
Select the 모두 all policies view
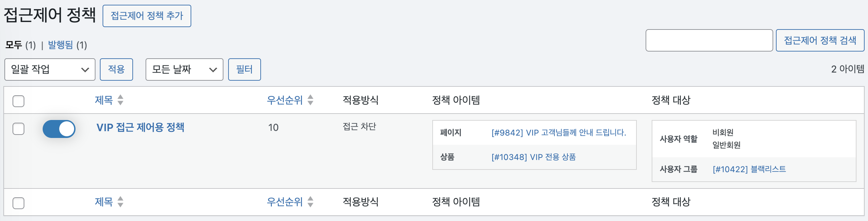(14, 45)
